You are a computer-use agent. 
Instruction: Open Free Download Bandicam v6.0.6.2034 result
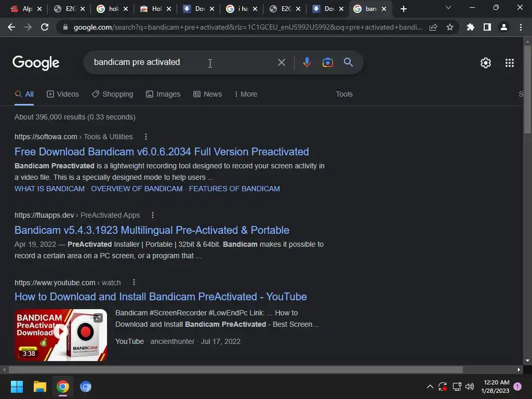(x=162, y=152)
